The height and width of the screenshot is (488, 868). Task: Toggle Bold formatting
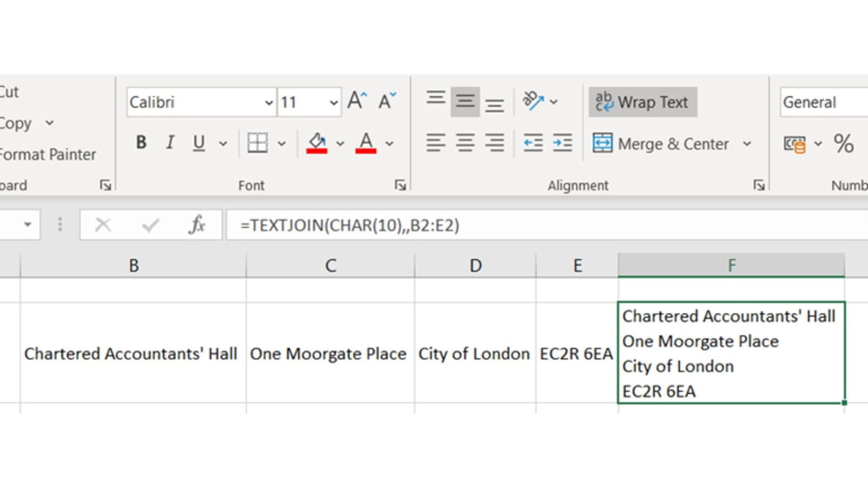141,143
